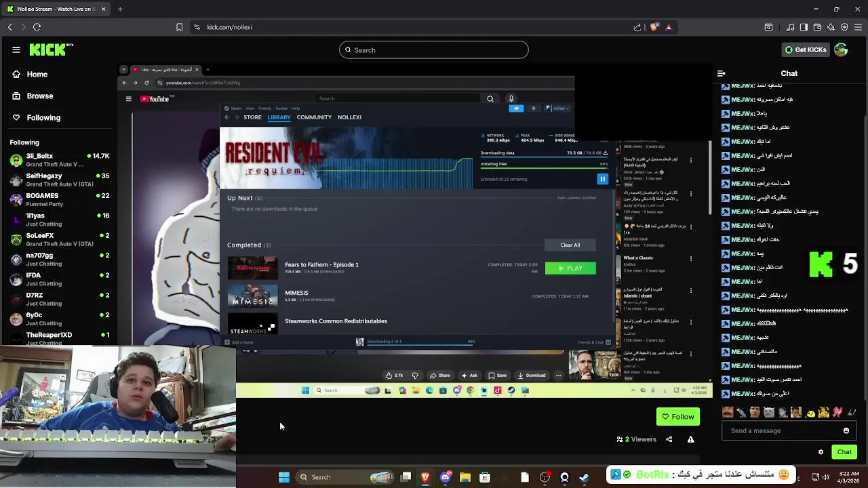Click the YouTube Download button
The width and height of the screenshot is (868, 488).
click(x=531, y=375)
